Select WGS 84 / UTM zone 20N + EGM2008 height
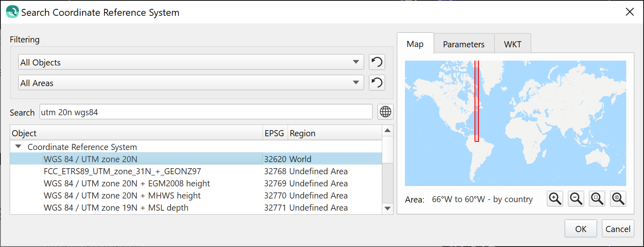This screenshot has width=644, height=247. [127, 183]
